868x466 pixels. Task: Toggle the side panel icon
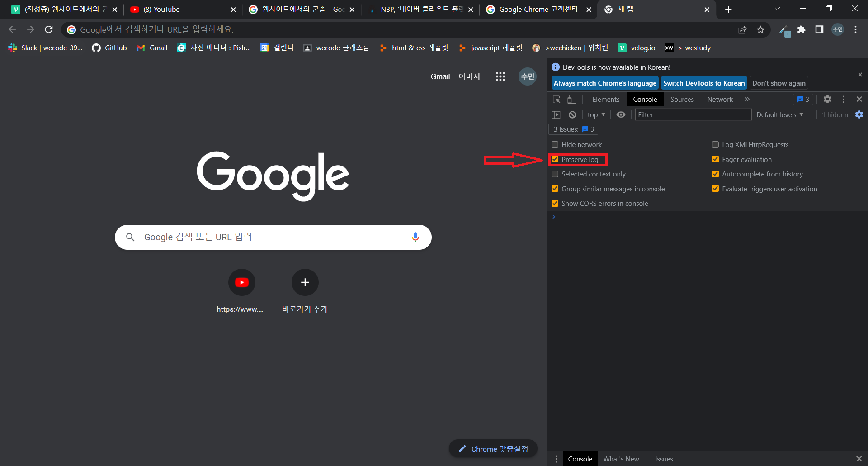pyautogui.click(x=819, y=30)
